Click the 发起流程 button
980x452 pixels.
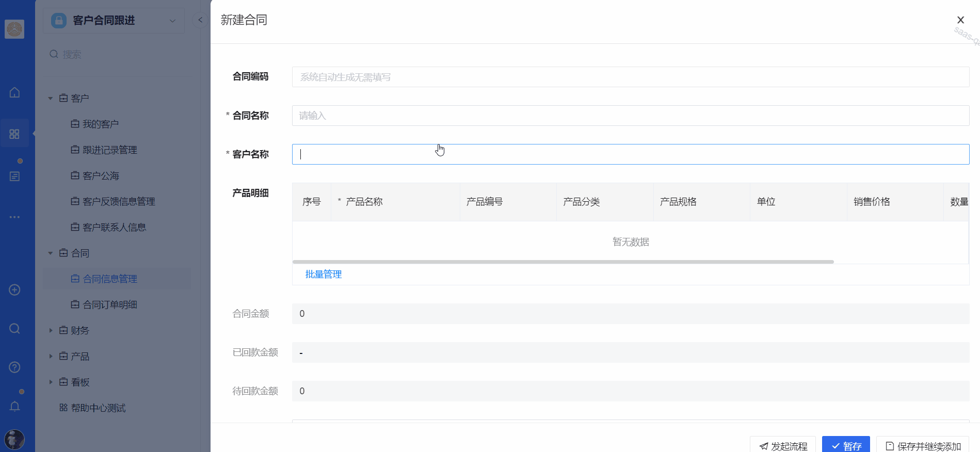[783, 446]
